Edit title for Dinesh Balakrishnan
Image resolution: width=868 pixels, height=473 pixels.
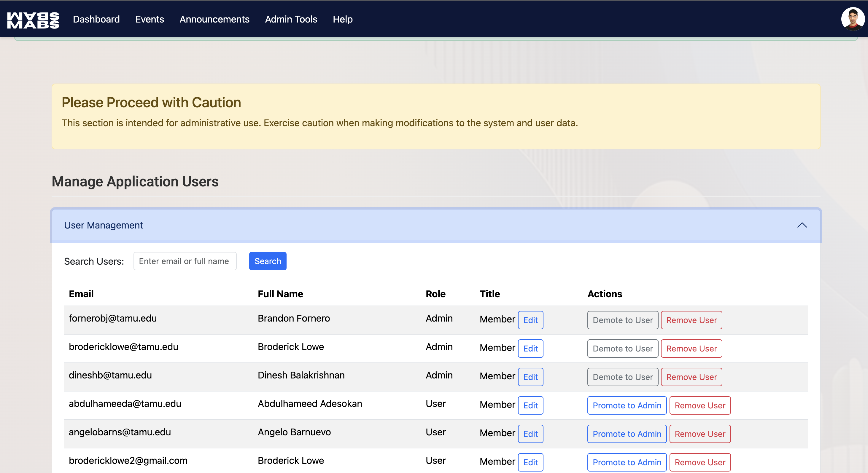point(530,377)
